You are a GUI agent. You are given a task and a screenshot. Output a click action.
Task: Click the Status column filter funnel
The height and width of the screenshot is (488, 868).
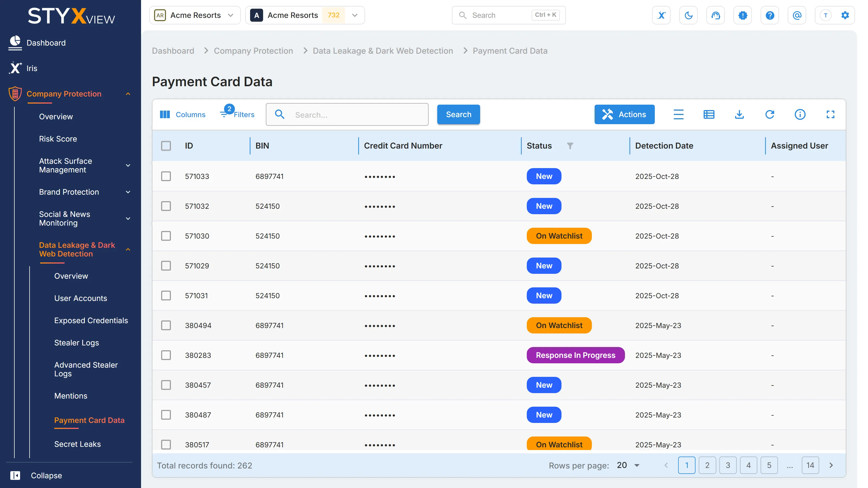570,146
